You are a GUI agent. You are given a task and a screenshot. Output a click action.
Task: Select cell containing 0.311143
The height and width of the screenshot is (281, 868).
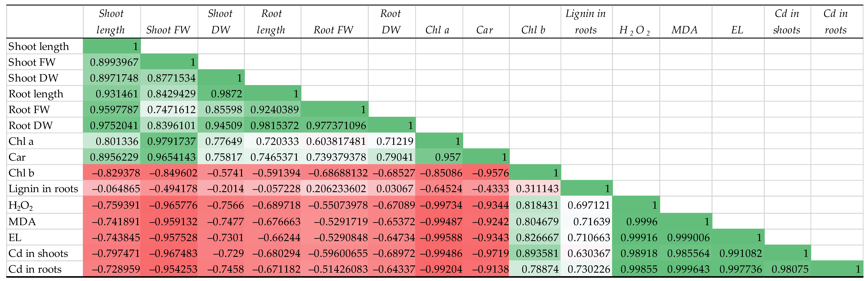(537, 189)
